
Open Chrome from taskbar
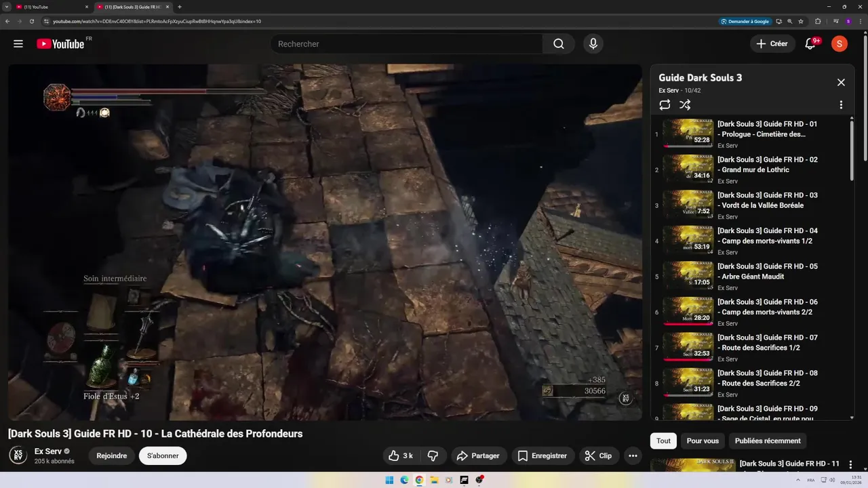click(419, 480)
